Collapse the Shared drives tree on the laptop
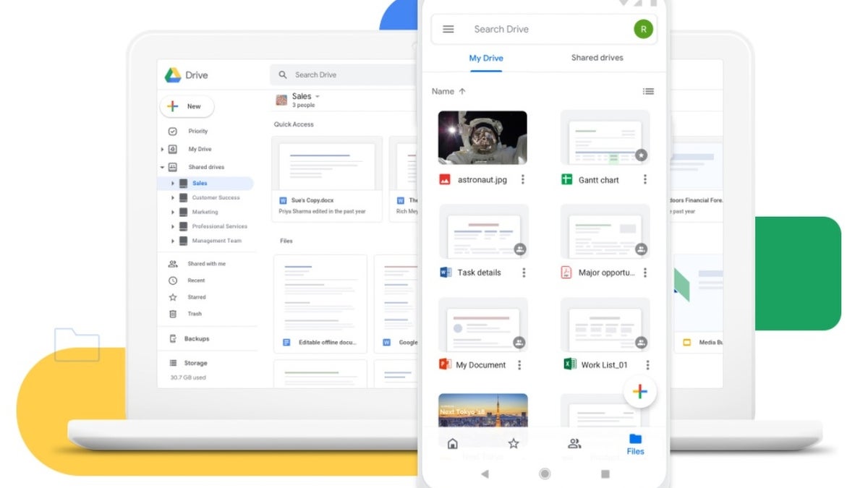Viewport: 868px width, 488px height. 163,167
